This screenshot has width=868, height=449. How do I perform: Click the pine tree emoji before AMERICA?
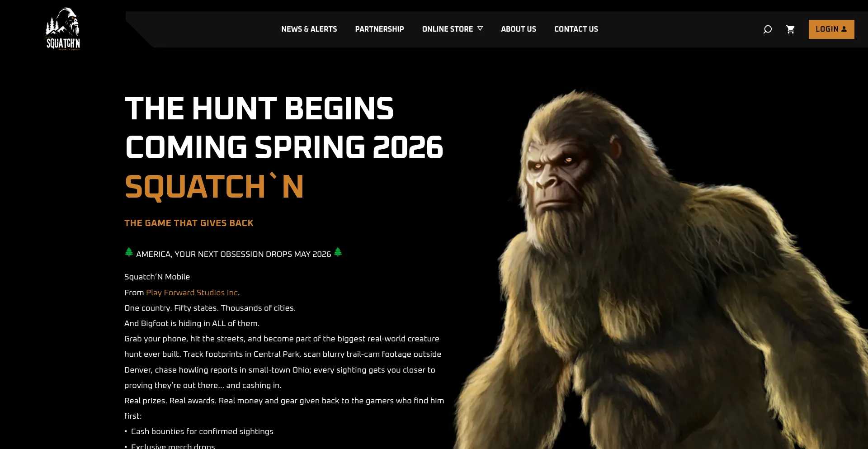129,252
